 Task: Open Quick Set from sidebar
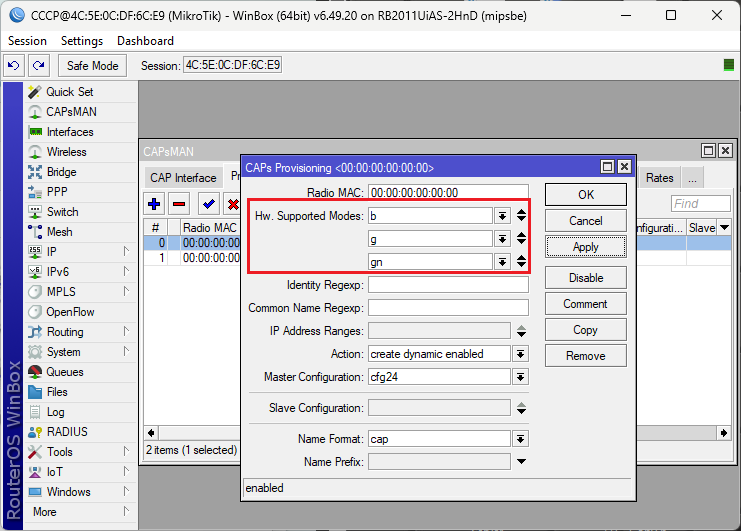[69, 92]
